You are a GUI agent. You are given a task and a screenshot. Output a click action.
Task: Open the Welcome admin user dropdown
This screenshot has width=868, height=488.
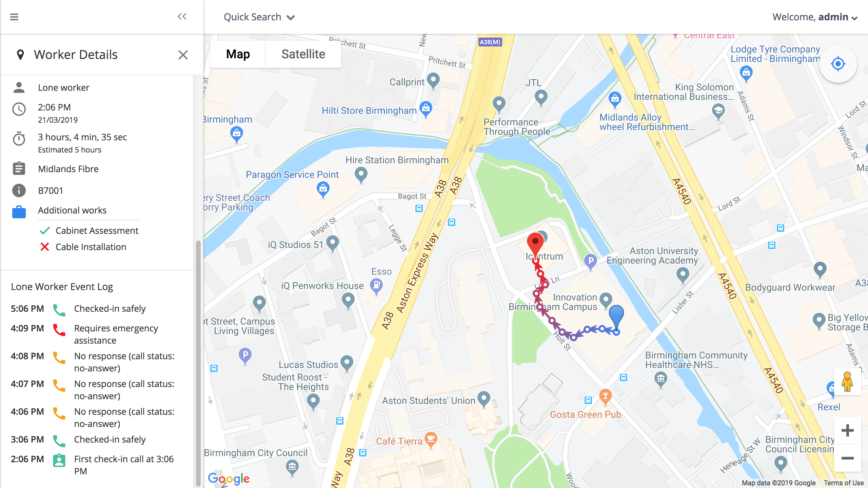pos(815,17)
